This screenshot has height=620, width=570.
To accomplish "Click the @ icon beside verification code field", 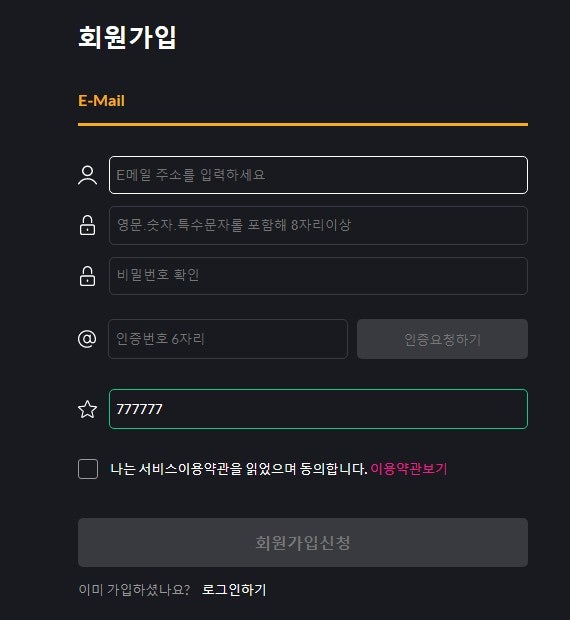I will click(87, 339).
